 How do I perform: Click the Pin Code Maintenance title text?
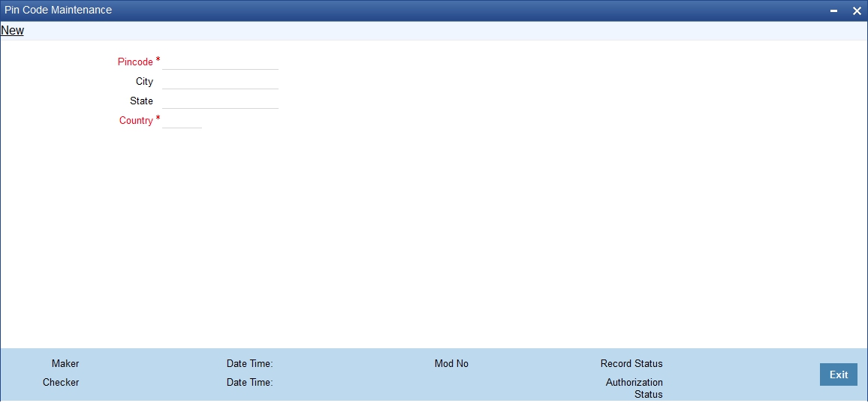click(58, 10)
